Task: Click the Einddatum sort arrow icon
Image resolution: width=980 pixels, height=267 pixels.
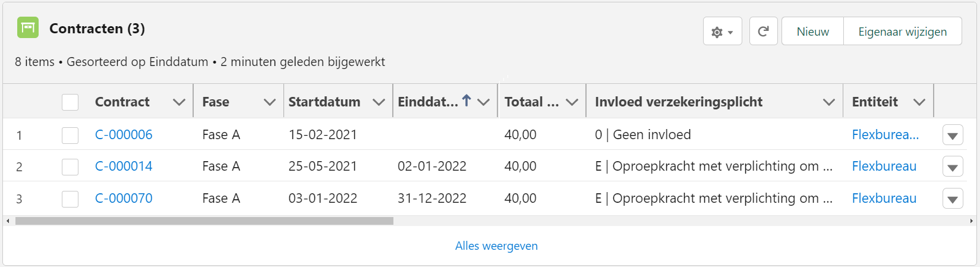Action: [467, 101]
